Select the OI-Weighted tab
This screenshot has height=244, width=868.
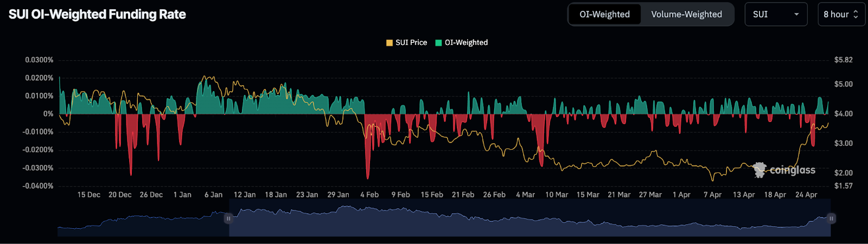(x=605, y=15)
